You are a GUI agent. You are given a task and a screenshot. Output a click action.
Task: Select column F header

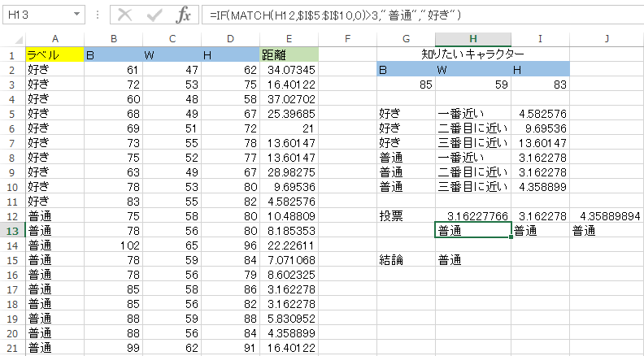(348, 39)
